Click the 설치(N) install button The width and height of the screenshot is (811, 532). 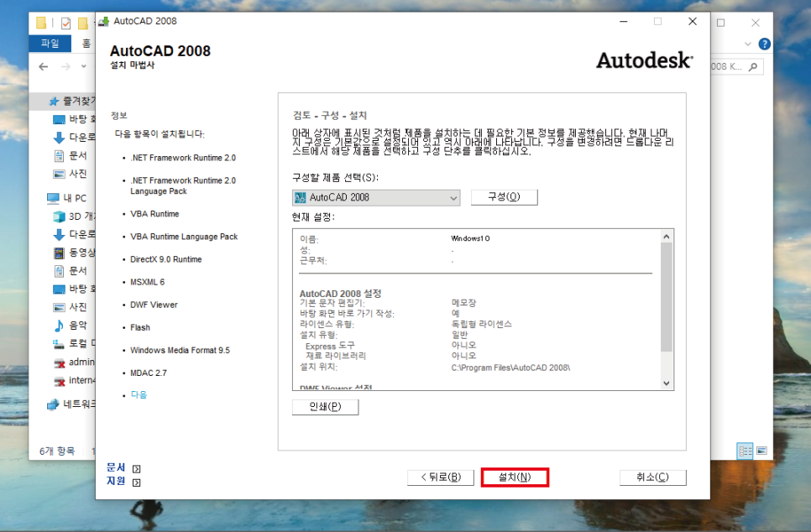coord(514,477)
